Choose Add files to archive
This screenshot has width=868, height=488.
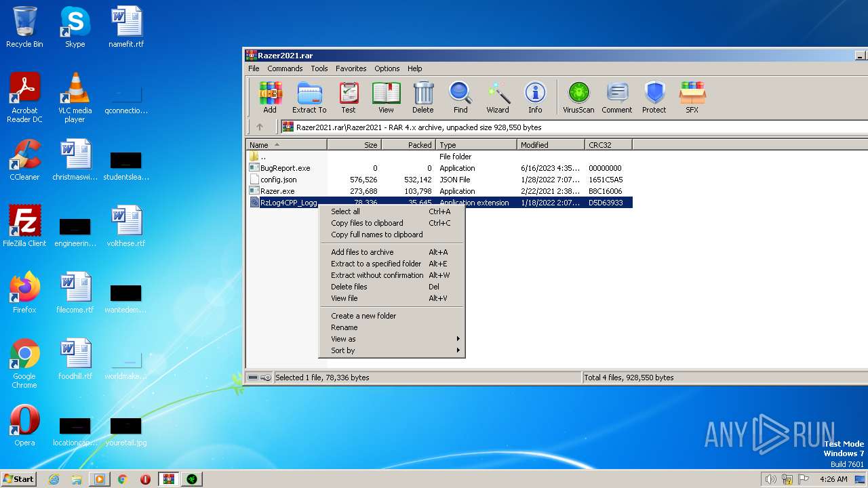click(392, 252)
